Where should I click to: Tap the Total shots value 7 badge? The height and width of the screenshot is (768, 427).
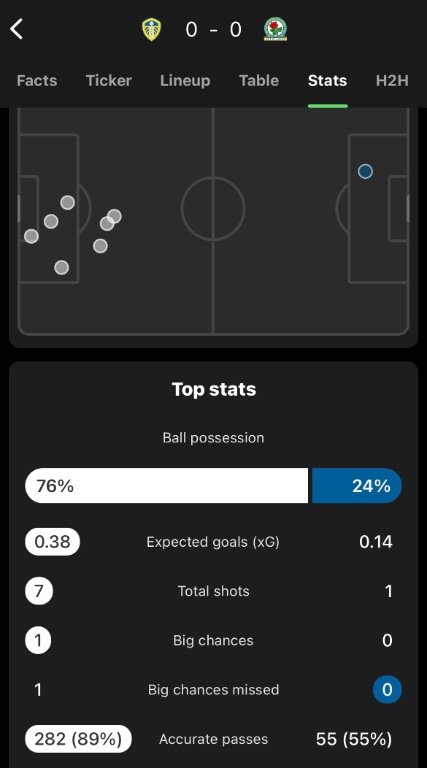(39, 591)
